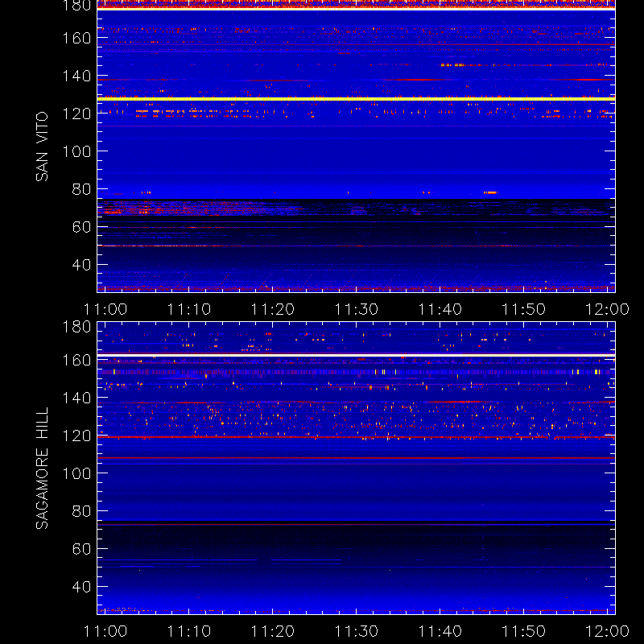Pick the 80 tick label on Sagamore Hill plot
Screen dimensions: 644x644
(82, 511)
